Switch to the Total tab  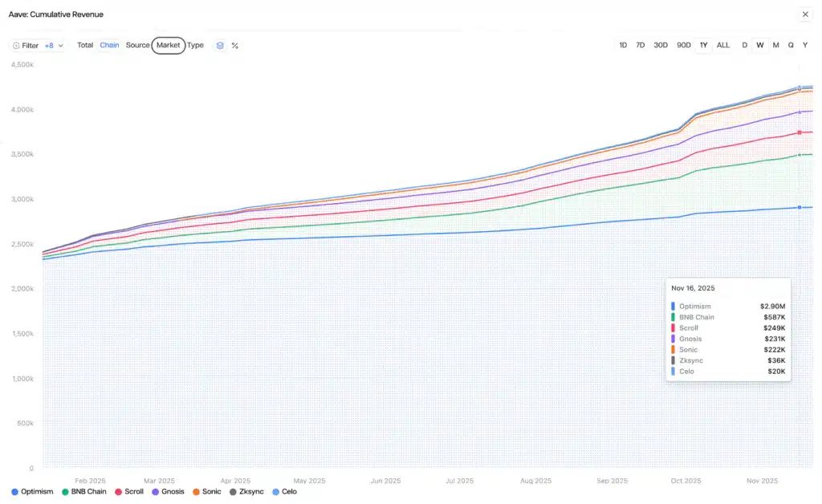pyautogui.click(x=85, y=45)
